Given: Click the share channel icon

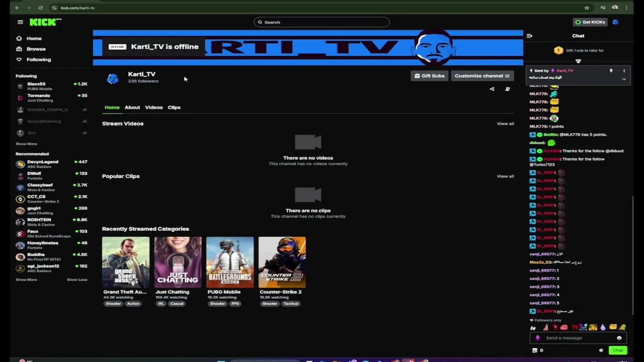Looking at the screenshot, I should (492, 89).
